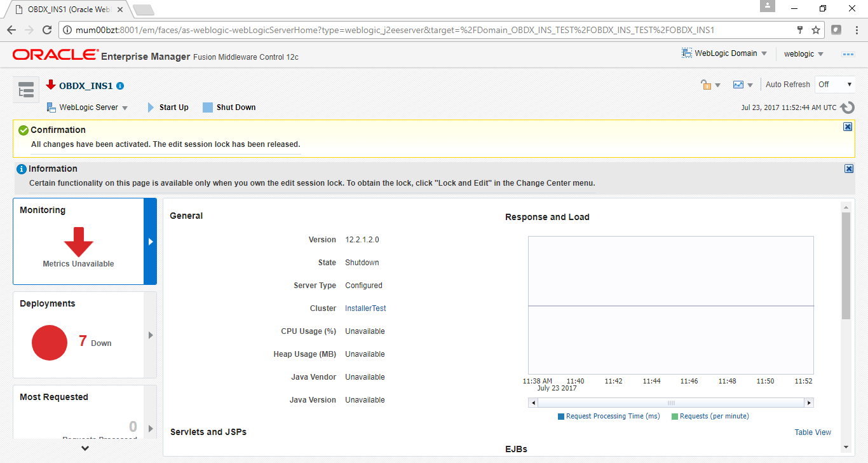Click the red down status arrow beside OBDX_INS1
Screen dimensions: 868x463
tap(51, 85)
